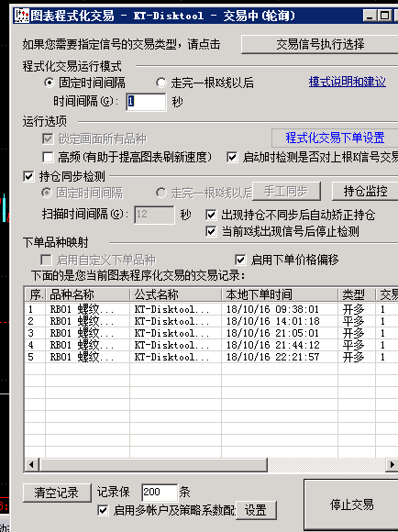The width and height of the screenshot is (398, 532).
Task: Toggle 启用多帐户及策略系数 checkbox
Action: tap(103, 510)
